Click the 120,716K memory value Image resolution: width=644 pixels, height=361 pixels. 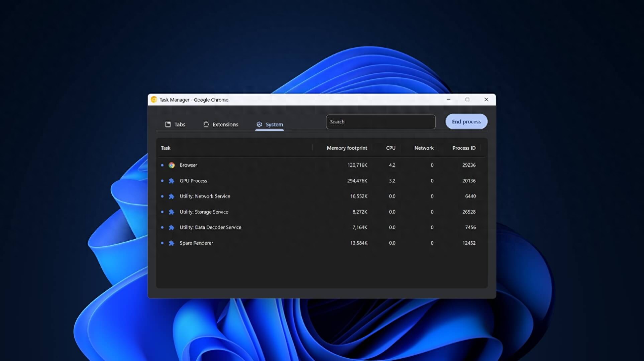pyautogui.click(x=357, y=165)
